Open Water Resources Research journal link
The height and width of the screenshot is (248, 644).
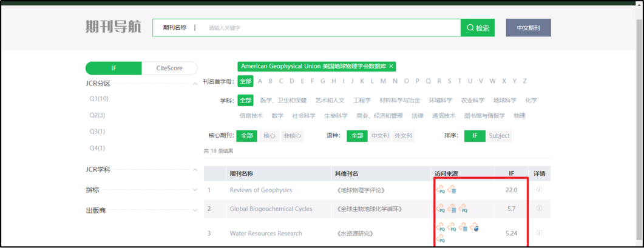pos(266,233)
